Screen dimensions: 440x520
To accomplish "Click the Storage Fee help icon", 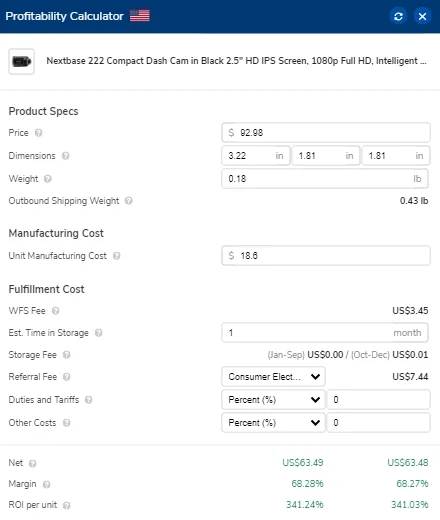I will click(67, 355).
